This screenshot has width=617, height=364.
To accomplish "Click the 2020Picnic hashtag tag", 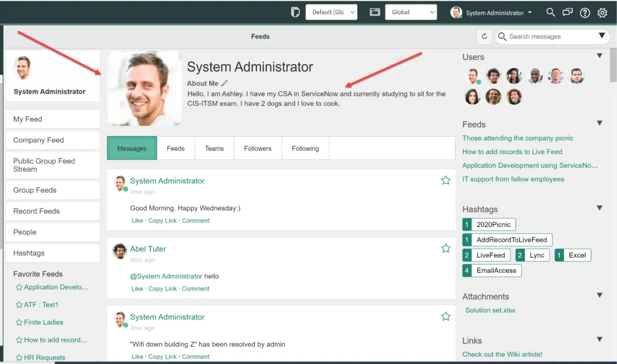I will [x=493, y=224].
